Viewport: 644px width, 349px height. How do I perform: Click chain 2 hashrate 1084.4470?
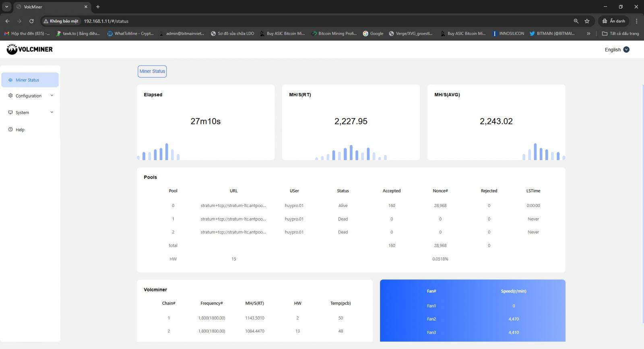click(255, 331)
